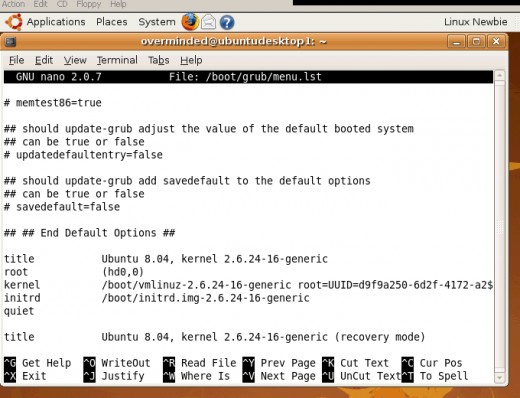Click the CD menu of the VM window

62,4
